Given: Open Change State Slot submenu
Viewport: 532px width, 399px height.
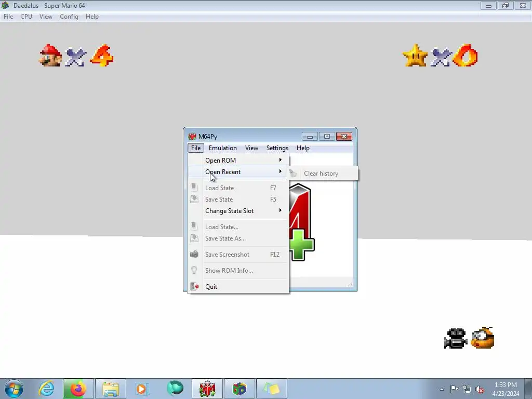Looking at the screenshot, I should [x=238, y=211].
